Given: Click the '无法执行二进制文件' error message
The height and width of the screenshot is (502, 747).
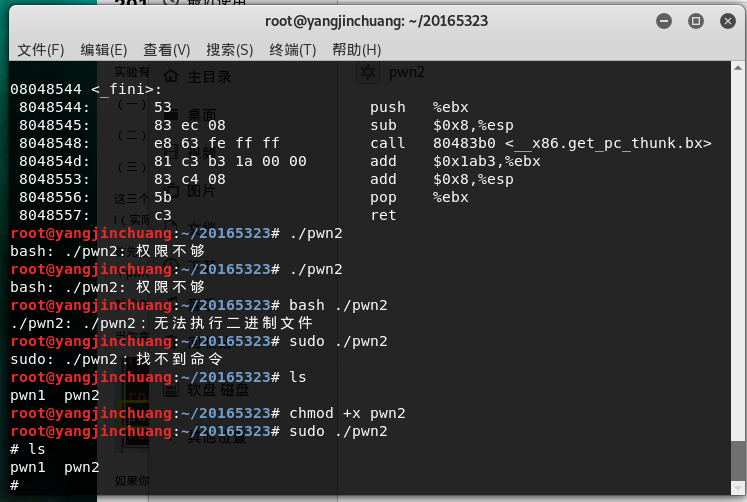Looking at the screenshot, I should [x=233, y=323].
